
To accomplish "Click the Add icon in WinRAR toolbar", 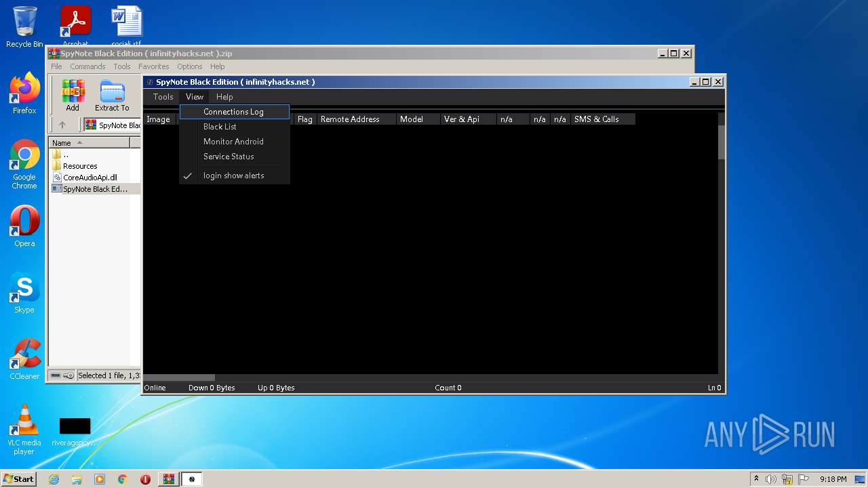I will point(73,96).
